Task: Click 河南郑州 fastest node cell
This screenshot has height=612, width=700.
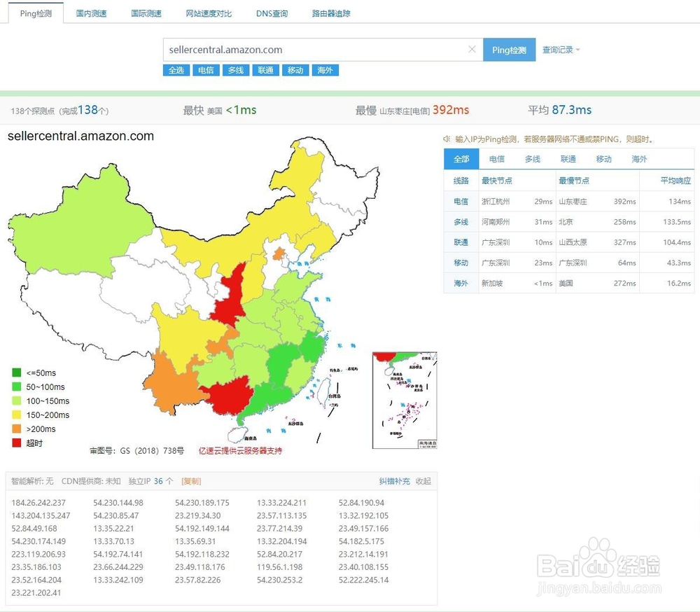Action: (496, 222)
